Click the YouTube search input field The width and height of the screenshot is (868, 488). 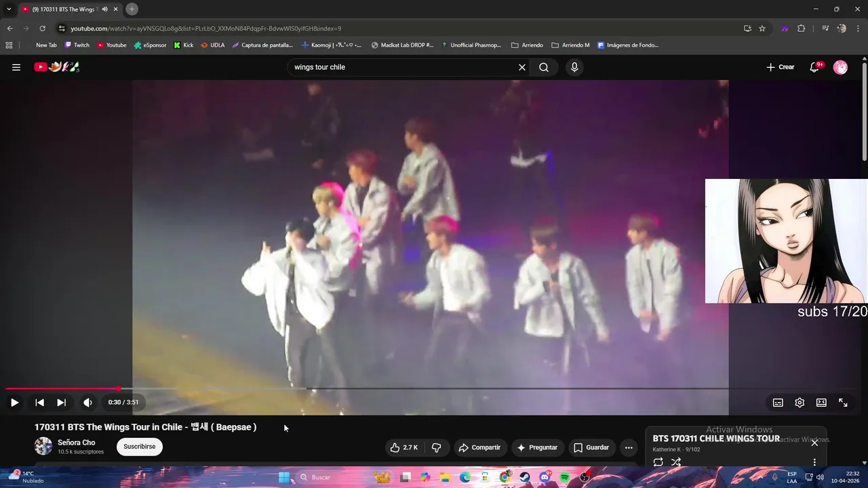point(403,67)
